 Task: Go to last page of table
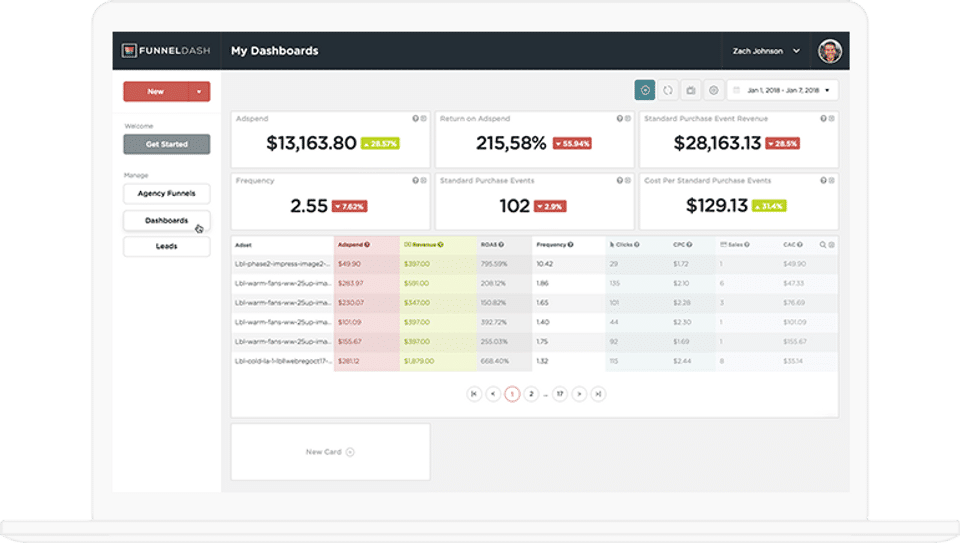click(598, 394)
